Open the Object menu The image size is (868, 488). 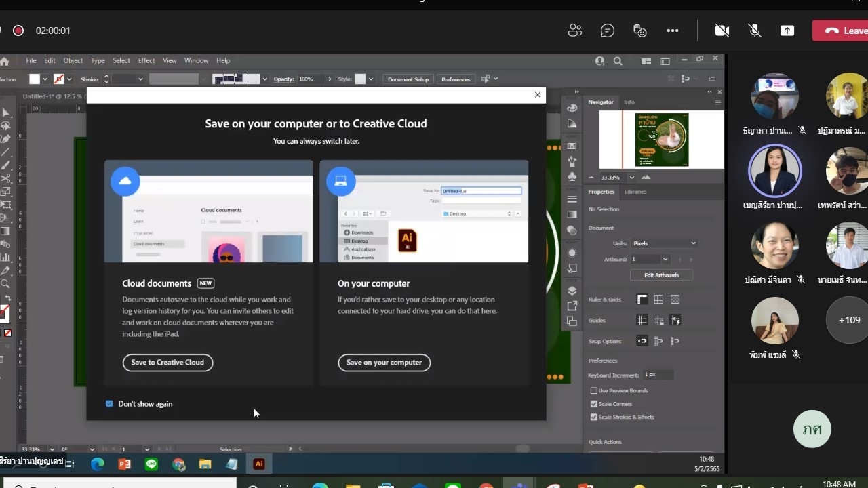[x=73, y=61]
